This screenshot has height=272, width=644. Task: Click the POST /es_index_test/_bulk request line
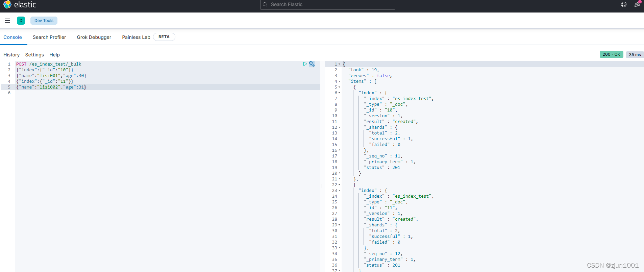[49, 64]
